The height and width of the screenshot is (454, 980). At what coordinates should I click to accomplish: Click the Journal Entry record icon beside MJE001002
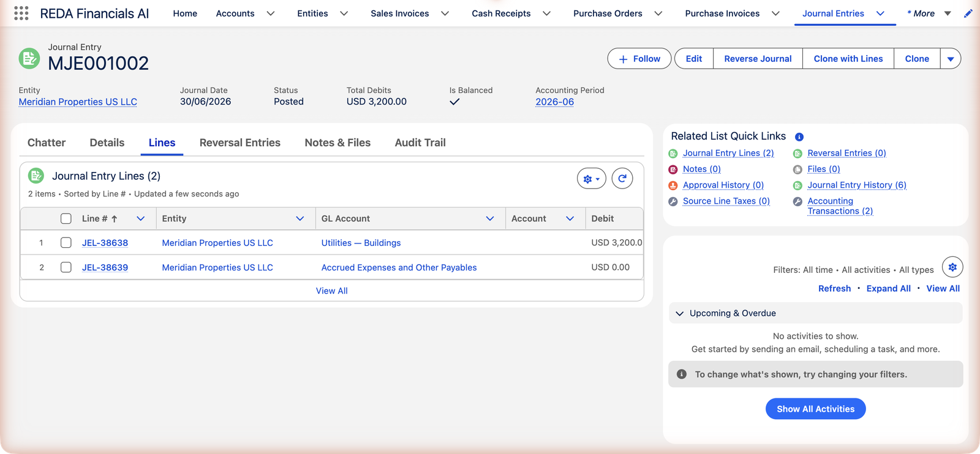coord(29,59)
